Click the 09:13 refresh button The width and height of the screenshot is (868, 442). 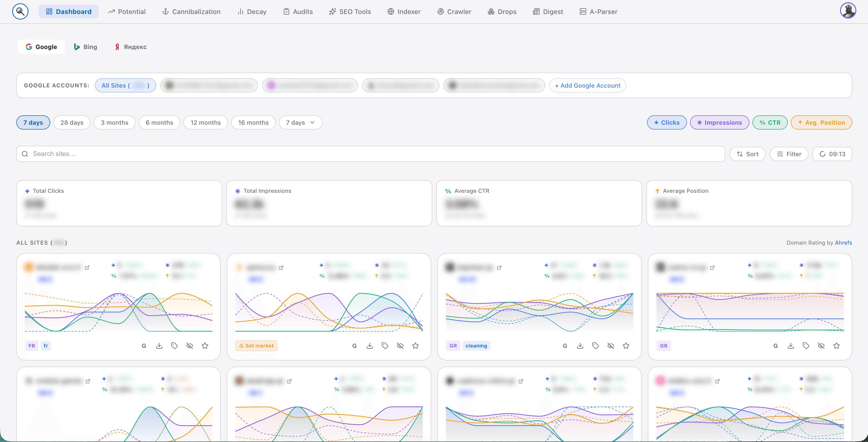coord(832,154)
